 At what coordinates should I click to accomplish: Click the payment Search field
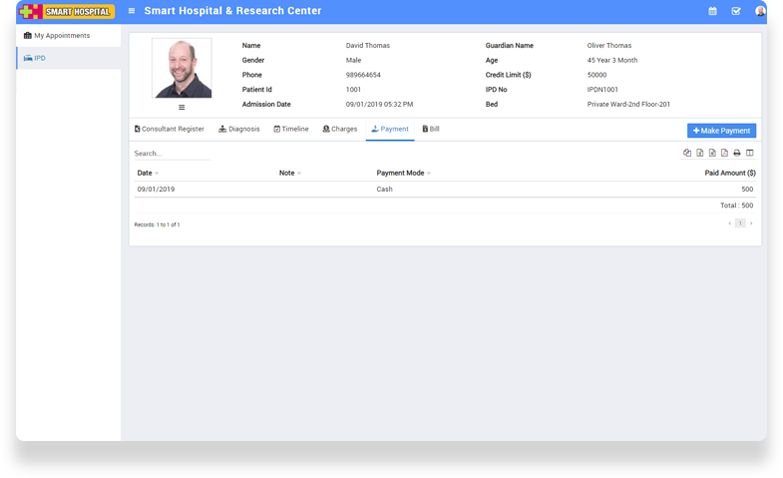pos(172,154)
